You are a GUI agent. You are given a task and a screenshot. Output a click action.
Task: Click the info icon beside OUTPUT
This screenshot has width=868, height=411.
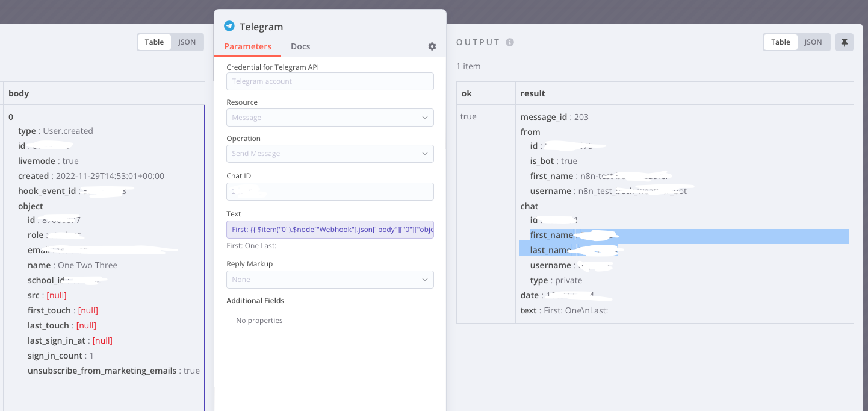click(x=510, y=42)
